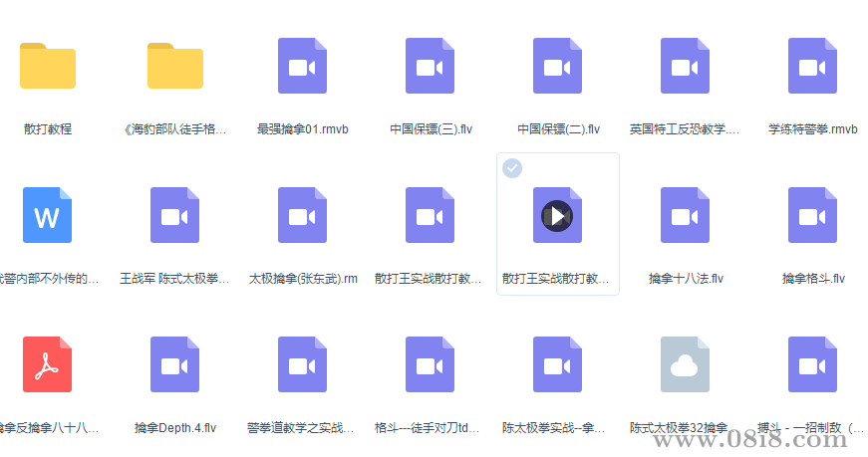This screenshot has height=457, width=868.
Task: Click the 最强擒拿01.rmvb video file icon
Action: coord(302,66)
